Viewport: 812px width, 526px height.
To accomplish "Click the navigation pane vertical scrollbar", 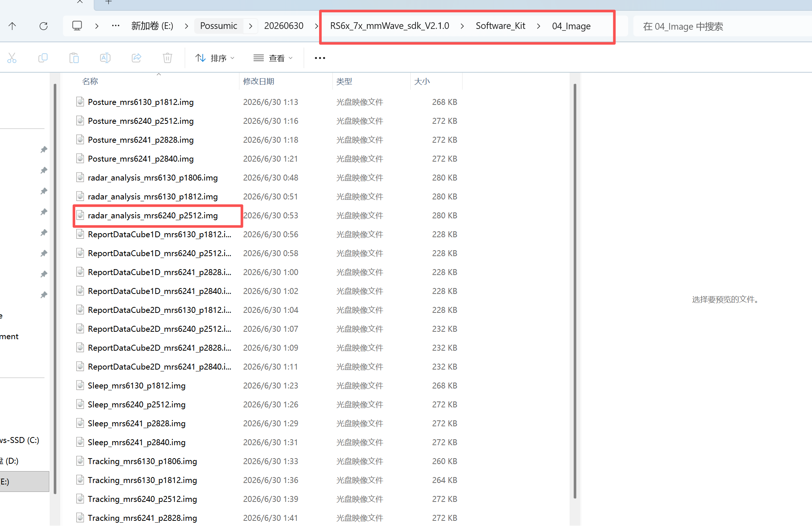I will [55, 289].
